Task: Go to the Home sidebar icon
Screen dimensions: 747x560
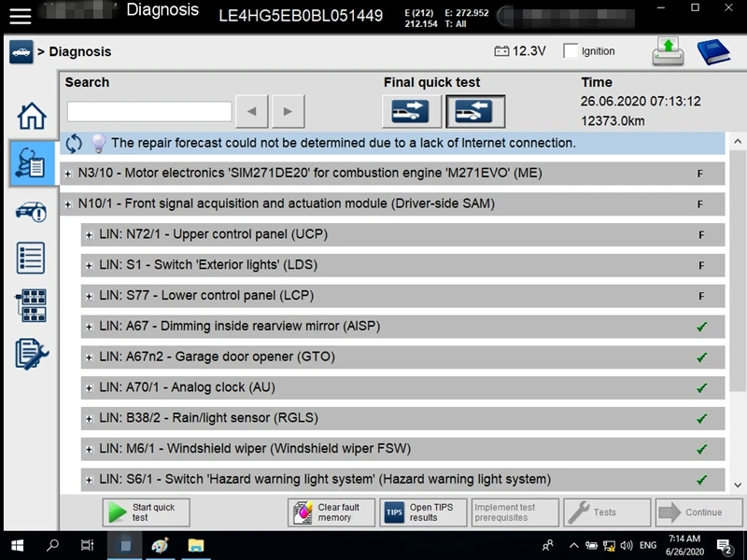Action: [x=32, y=116]
